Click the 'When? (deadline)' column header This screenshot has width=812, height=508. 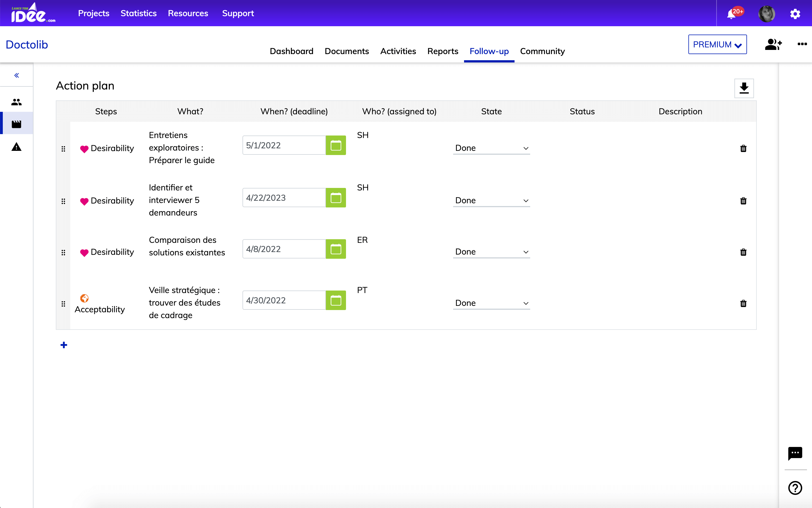tap(294, 112)
